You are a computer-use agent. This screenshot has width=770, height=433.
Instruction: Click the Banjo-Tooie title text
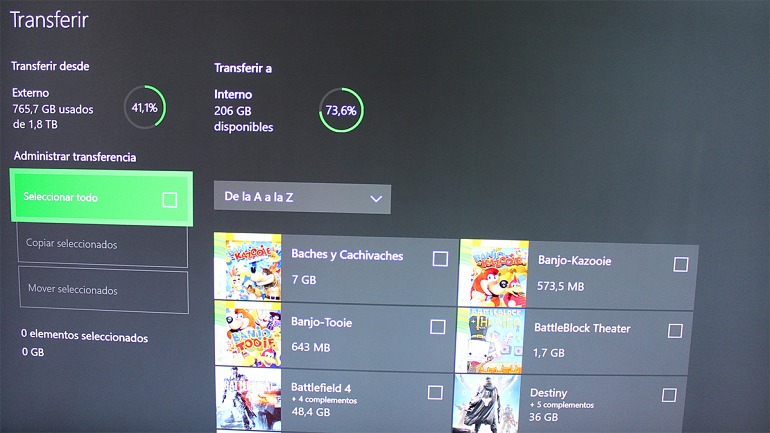(321, 323)
